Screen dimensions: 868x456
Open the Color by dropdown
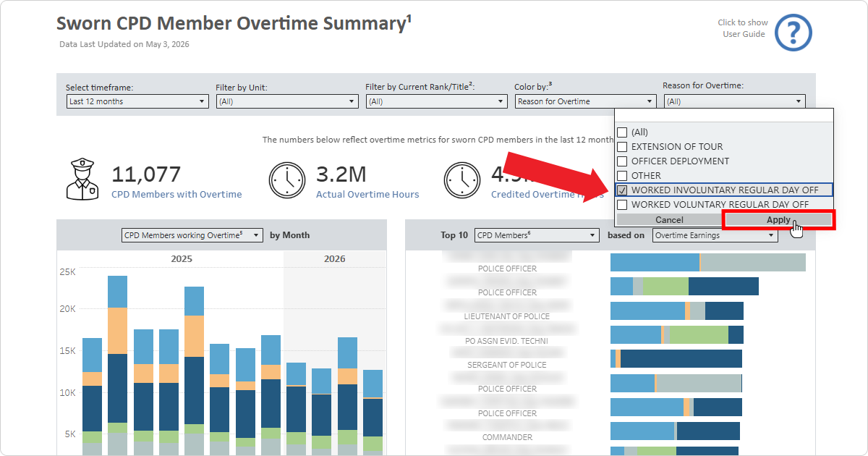coord(586,101)
